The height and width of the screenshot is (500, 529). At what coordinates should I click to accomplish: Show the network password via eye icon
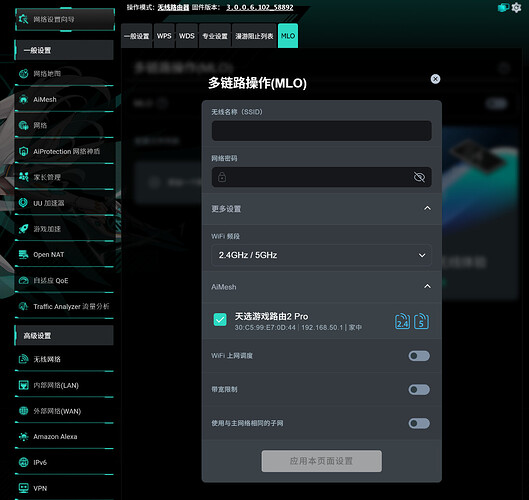click(419, 177)
